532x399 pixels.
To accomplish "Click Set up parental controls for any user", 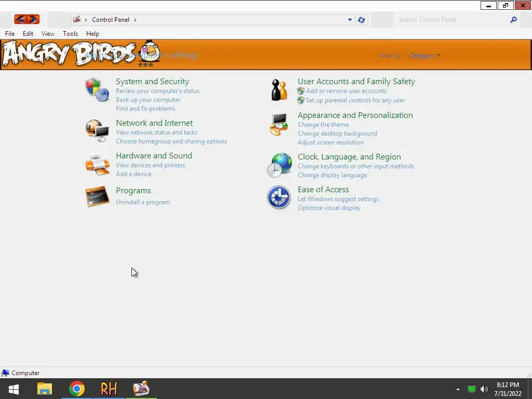I will click(355, 100).
